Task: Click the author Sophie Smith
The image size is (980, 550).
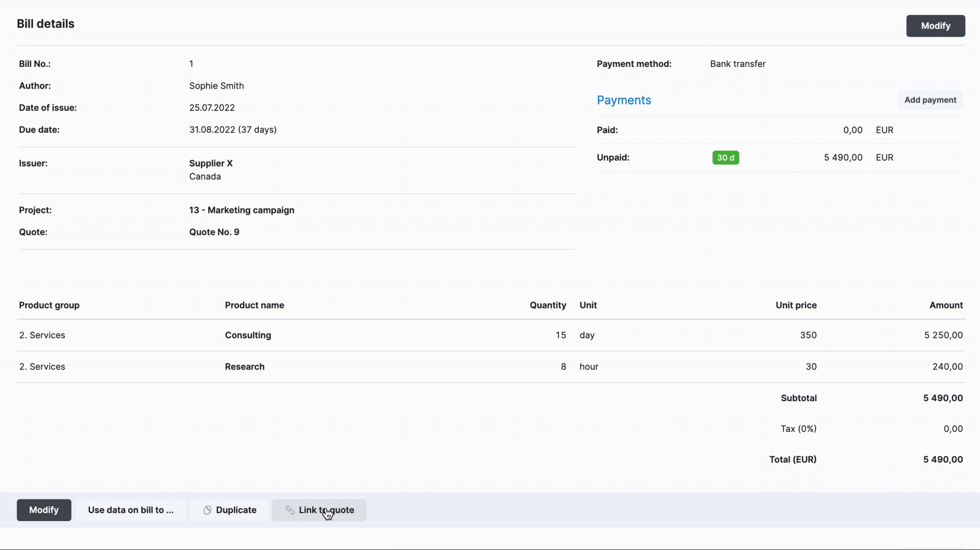Action: pos(216,86)
